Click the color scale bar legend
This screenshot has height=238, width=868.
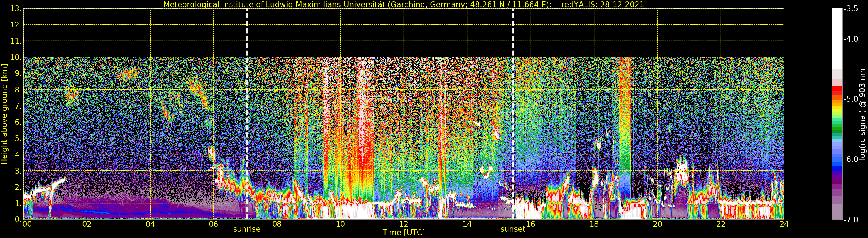pyautogui.click(x=837, y=114)
